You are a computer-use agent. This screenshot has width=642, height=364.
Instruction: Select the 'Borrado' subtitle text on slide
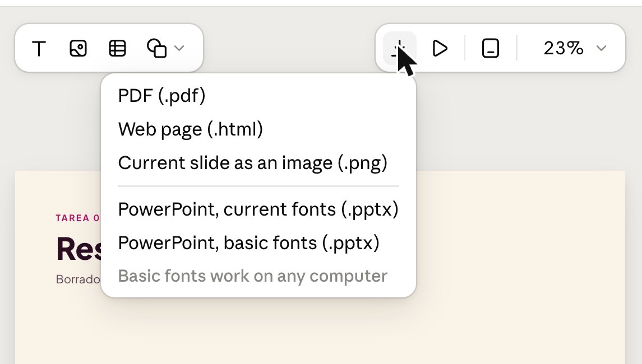pyautogui.click(x=78, y=279)
